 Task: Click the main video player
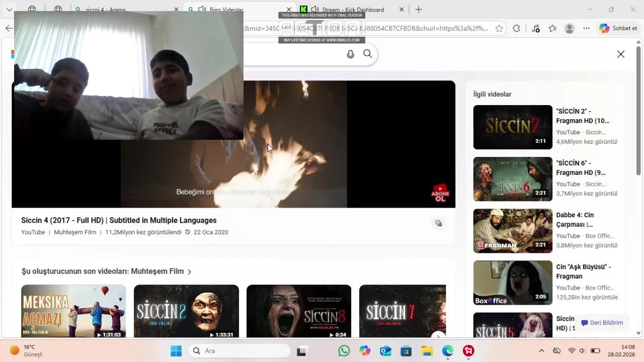click(x=233, y=144)
